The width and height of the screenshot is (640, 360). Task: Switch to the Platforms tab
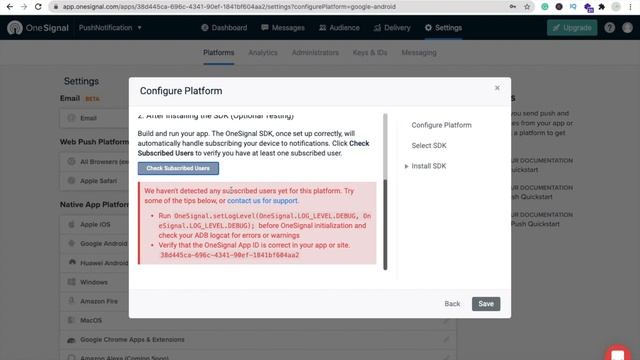[219, 53]
